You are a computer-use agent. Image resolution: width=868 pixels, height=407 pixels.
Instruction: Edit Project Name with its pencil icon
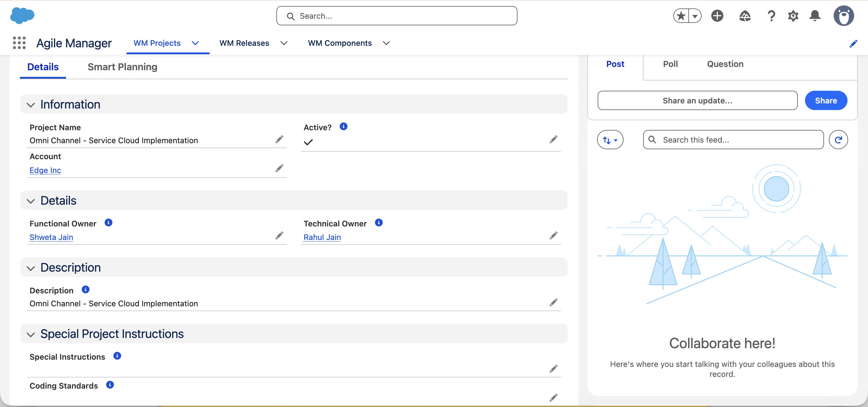[x=279, y=140]
